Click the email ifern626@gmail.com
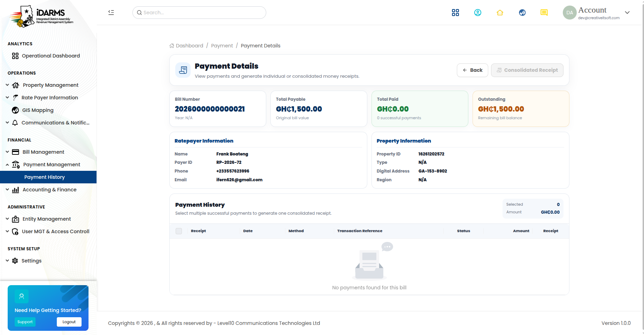Image resolution: width=644 pixels, height=335 pixels. tap(239, 180)
